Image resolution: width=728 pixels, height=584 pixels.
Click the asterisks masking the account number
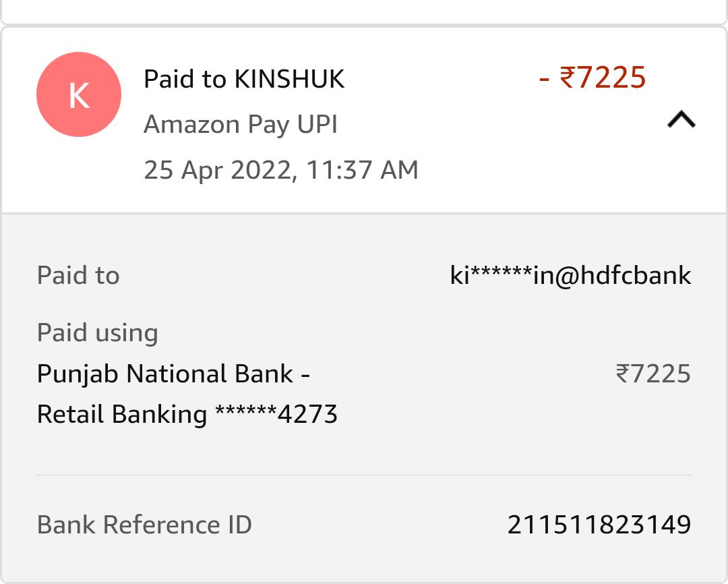tap(245, 413)
